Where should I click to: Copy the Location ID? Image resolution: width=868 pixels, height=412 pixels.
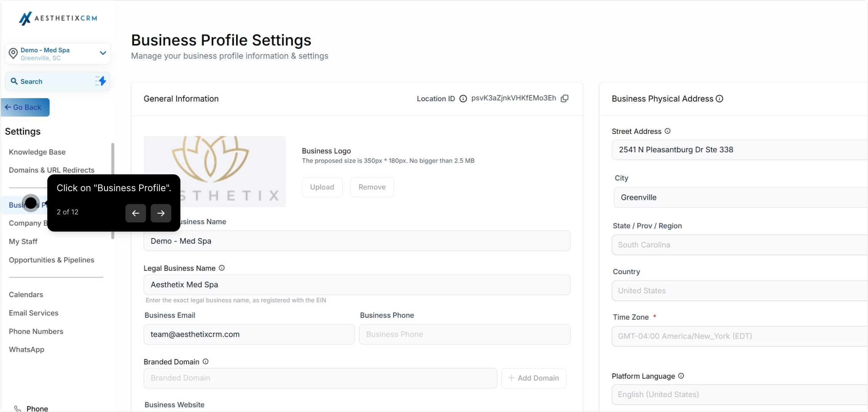tap(565, 98)
